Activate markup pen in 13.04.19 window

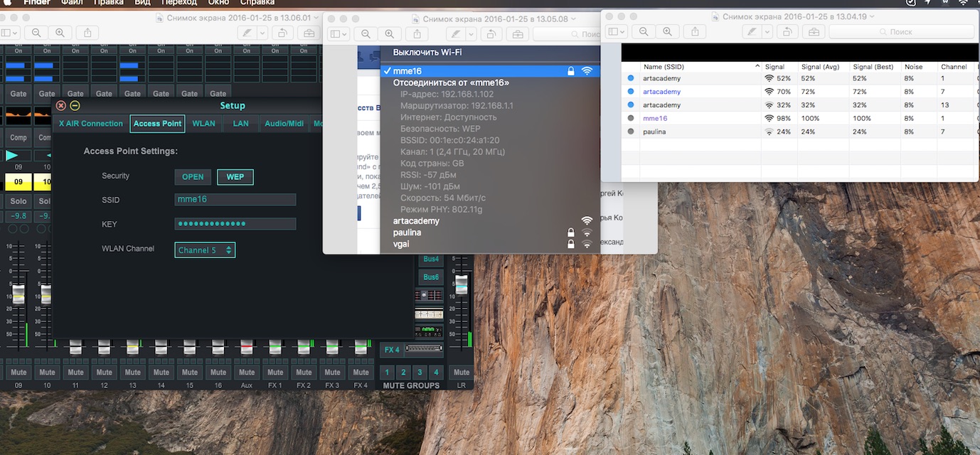click(x=752, y=31)
